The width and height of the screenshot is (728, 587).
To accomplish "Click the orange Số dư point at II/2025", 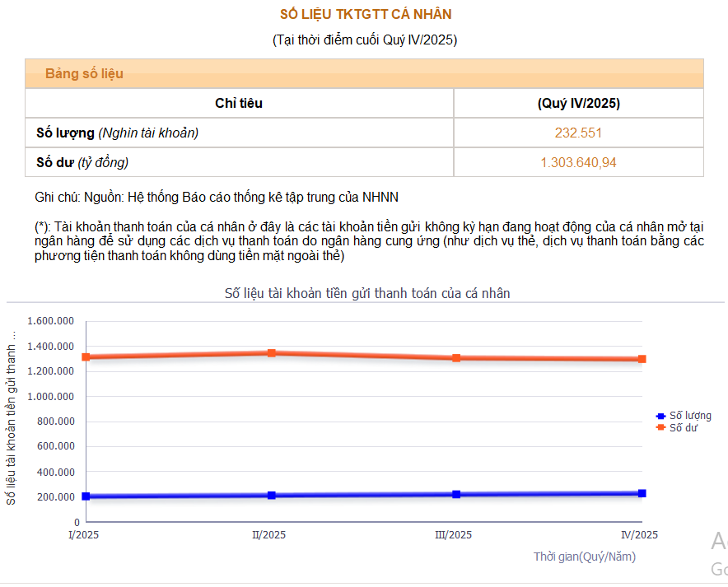I will [x=271, y=353].
